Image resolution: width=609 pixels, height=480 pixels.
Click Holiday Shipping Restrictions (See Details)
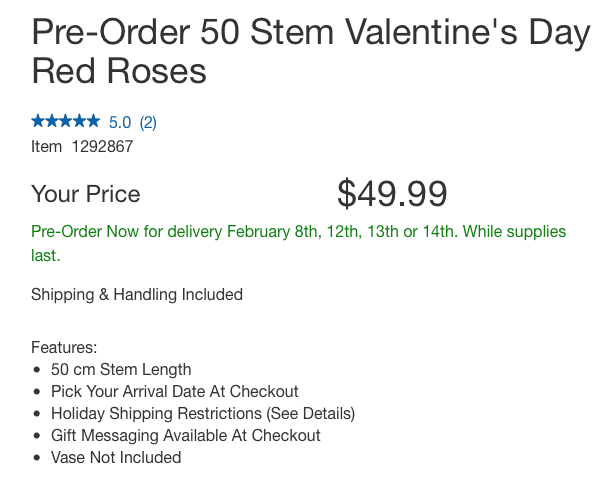click(x=203, y=413)
